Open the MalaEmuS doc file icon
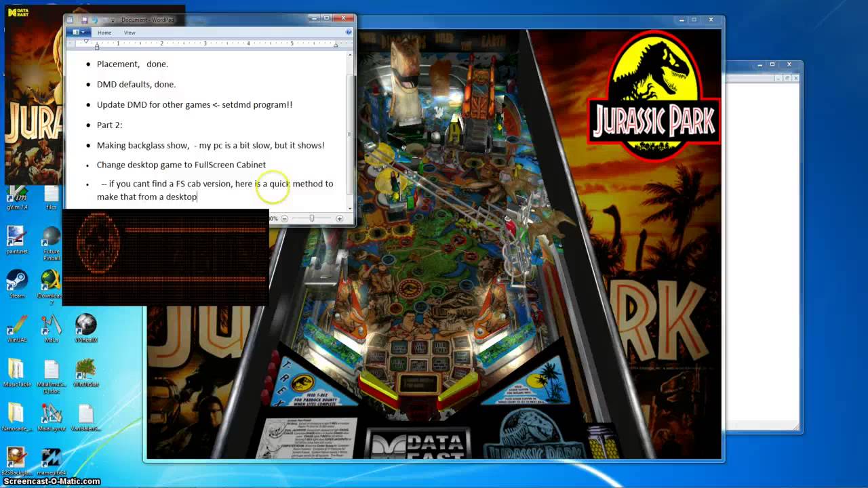Viewport: 868px width, 488px height. [52, 375]
